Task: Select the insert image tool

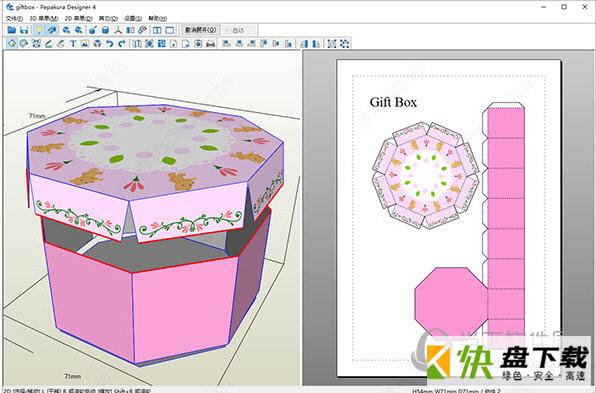Action: tap(85, 43)
